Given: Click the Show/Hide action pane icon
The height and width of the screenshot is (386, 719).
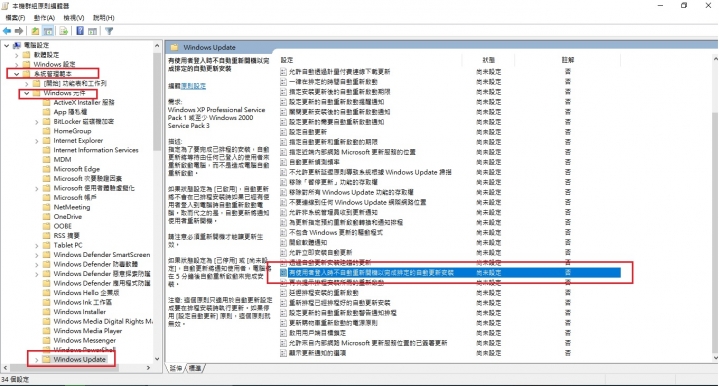Looking at the screenshot, I should tap(92, 31).
